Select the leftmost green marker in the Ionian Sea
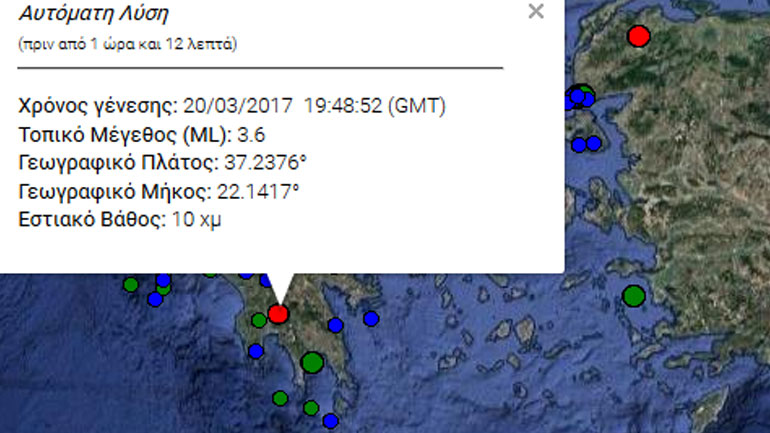770x433 pixels. (x=130, y=285)
